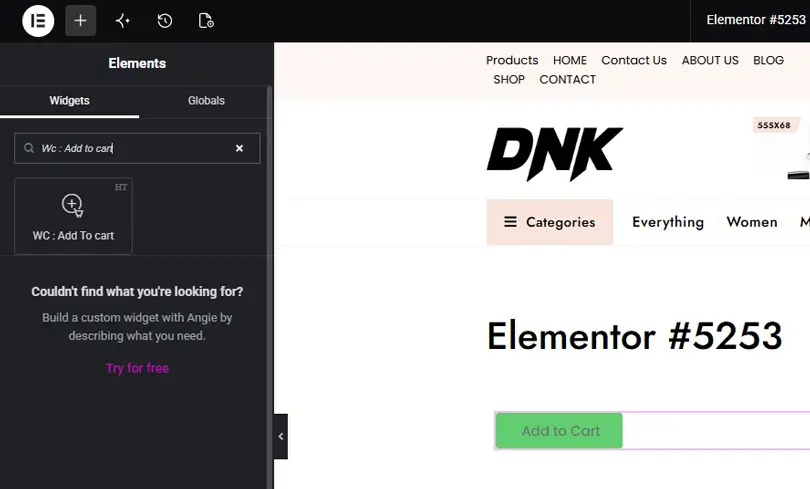Open the CONTACT menu item
This screenshot has height=489, width=810.
coord(567,80)
